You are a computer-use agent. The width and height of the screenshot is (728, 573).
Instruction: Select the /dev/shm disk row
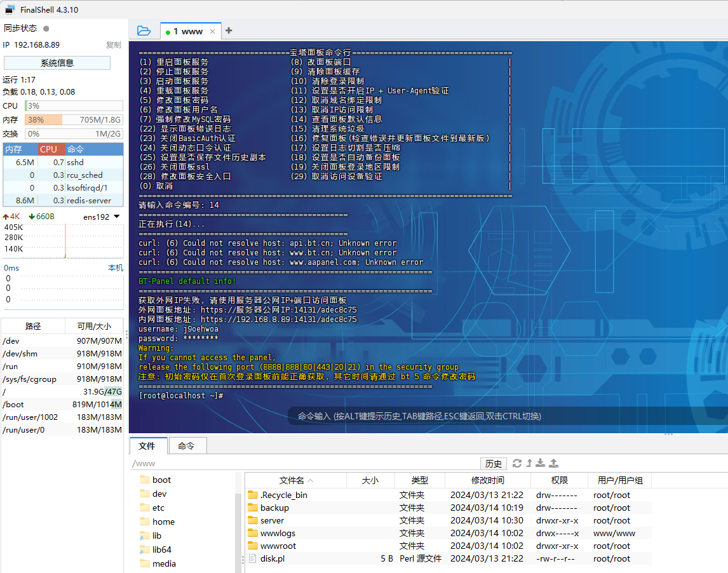click(x=62, y=354)
